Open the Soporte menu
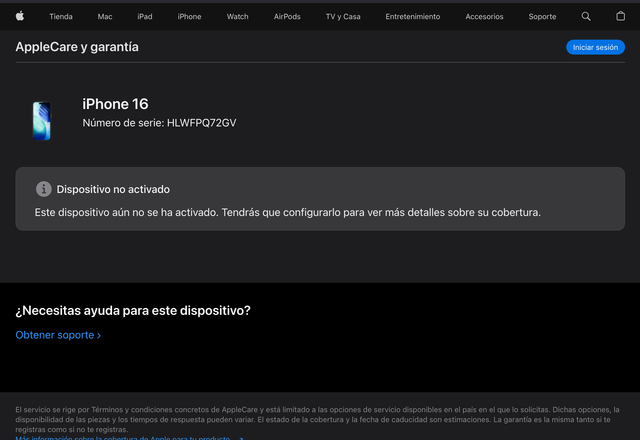Screen dimensions: 640x440 point(542,17)
